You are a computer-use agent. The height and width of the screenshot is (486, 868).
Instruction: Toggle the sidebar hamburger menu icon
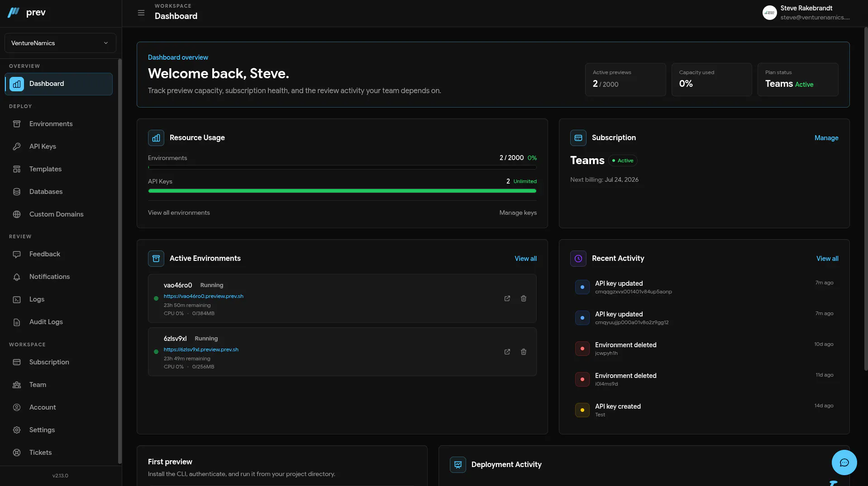click(x=141, y=13)
